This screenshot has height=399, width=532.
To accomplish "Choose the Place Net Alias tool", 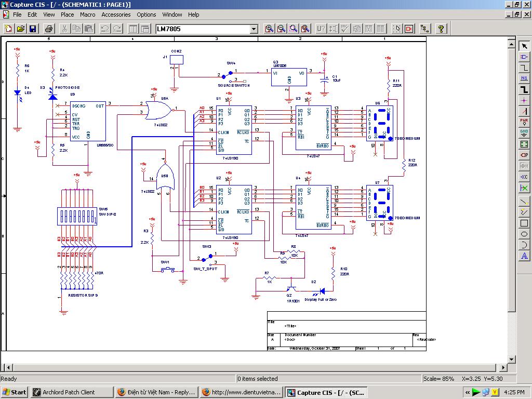I will pyautogui.click(x=524, y=78).
